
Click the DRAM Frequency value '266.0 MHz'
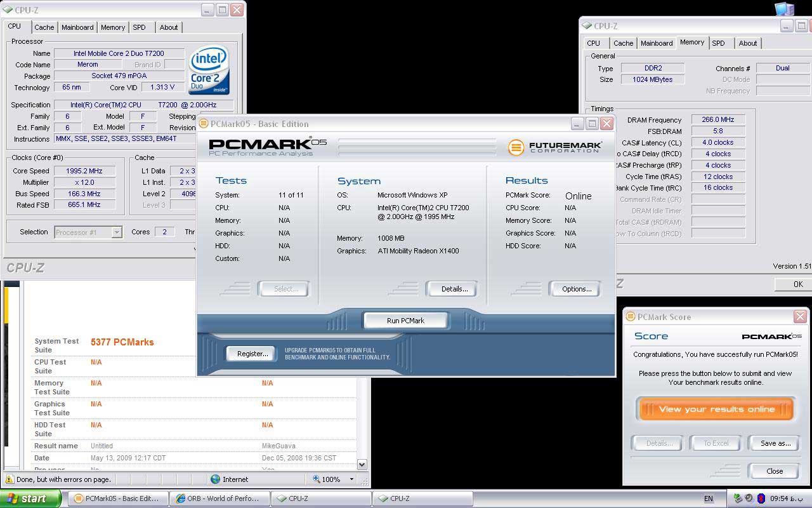718,119
